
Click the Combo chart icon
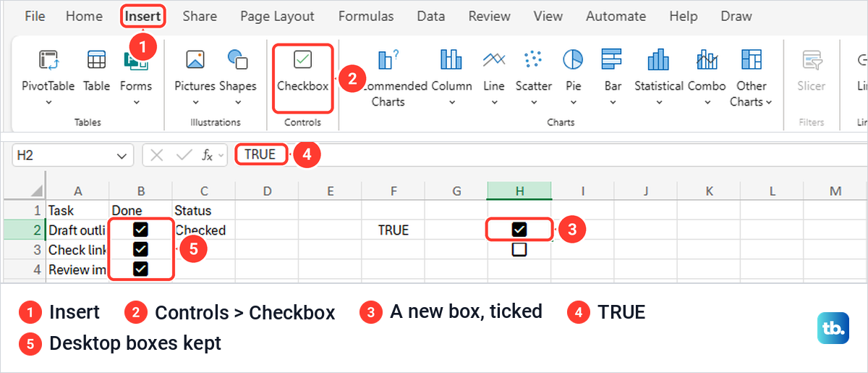(x=707, y=59)
